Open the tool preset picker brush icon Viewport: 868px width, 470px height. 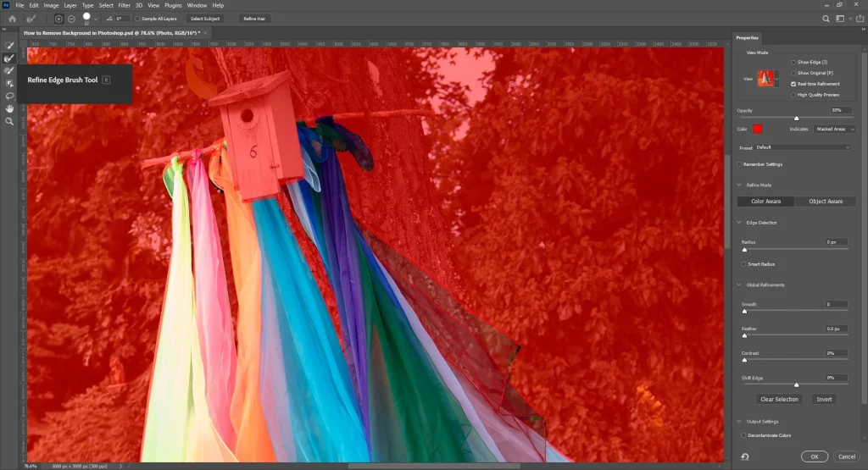pos(31,19)
